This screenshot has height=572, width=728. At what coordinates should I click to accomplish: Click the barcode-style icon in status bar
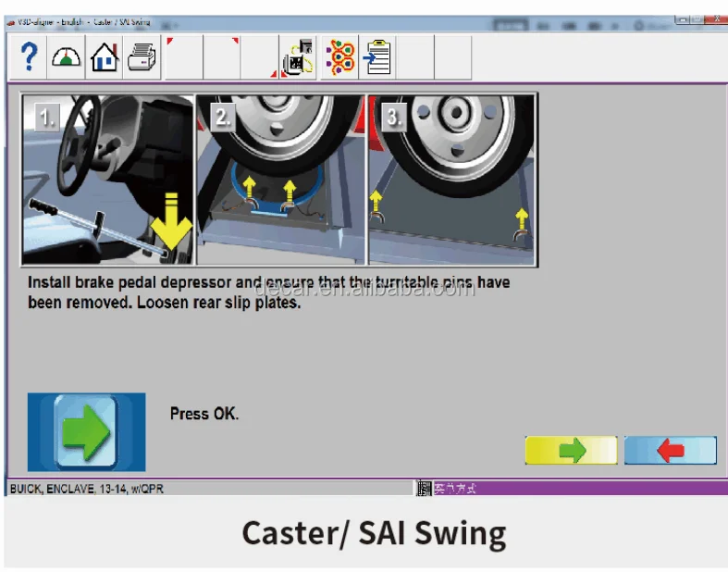tap(424, 489)
